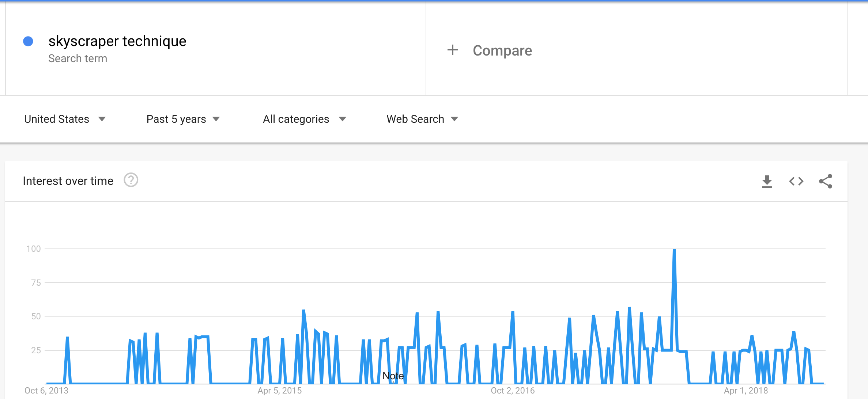Click the plus icon beside Compare
The height and width of the screenshot is (399, 868).
tap(453, 50)
